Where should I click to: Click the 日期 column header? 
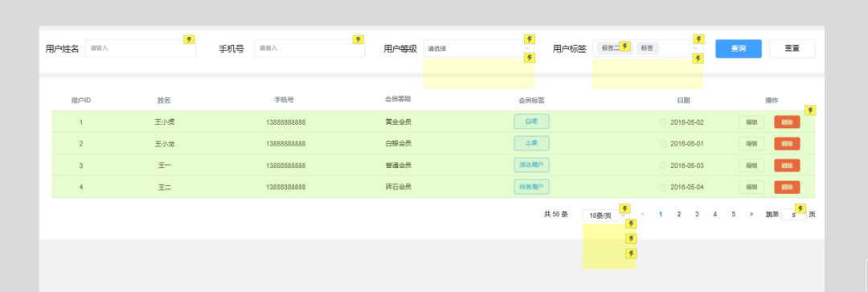[683, 101]
